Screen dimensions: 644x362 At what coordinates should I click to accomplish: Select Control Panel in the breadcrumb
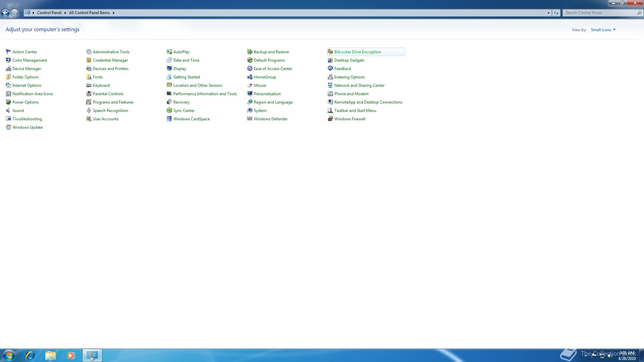pos(49,13)
